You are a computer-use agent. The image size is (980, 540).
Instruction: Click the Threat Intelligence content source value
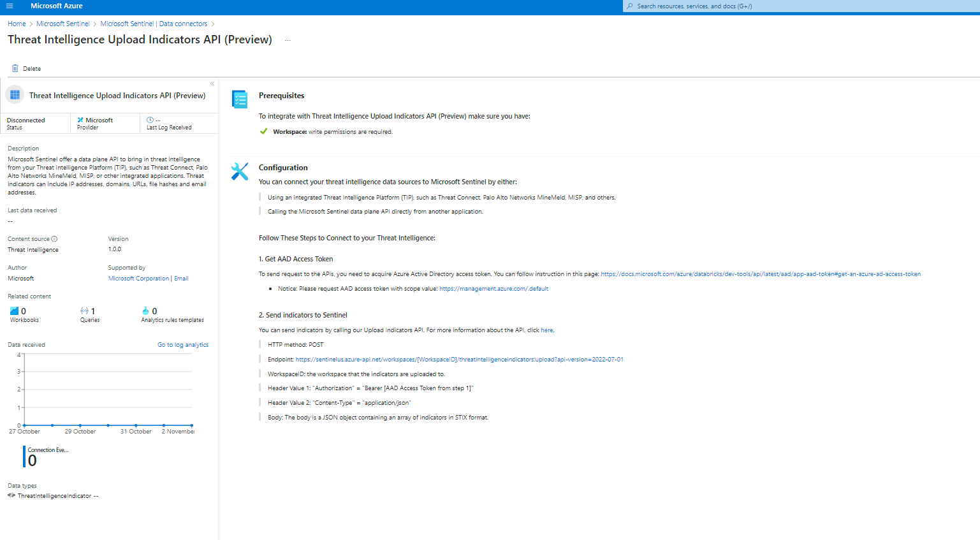pyautogui.click(x=33, y=250)
